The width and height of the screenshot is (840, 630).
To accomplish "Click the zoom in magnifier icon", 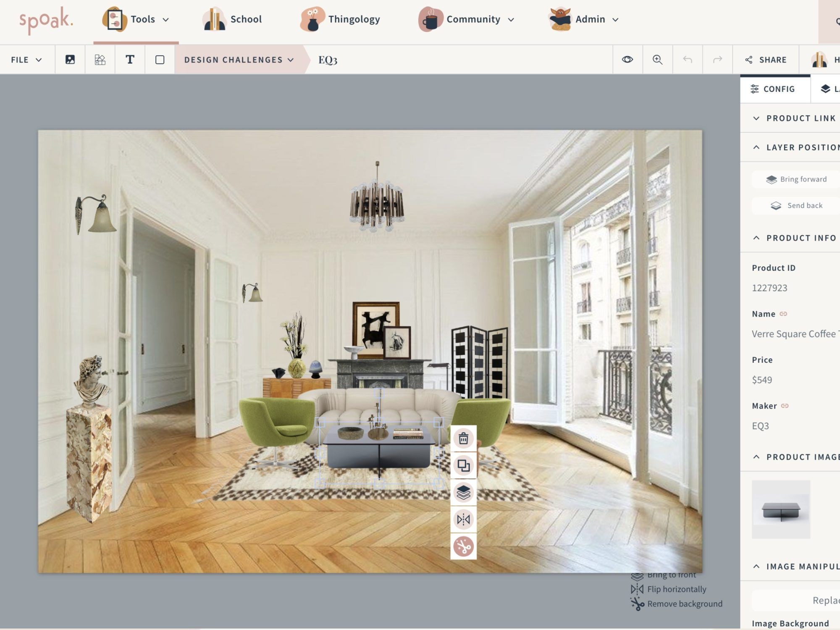I will (657, 60).
